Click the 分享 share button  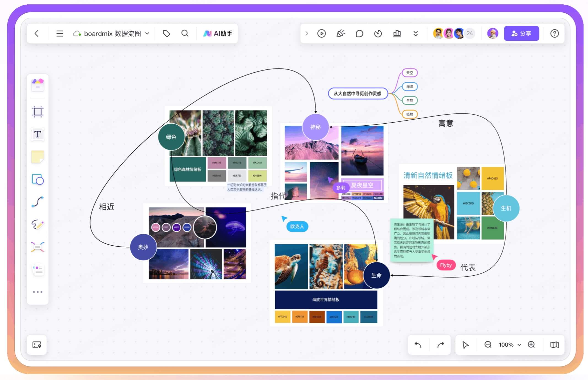521,34
